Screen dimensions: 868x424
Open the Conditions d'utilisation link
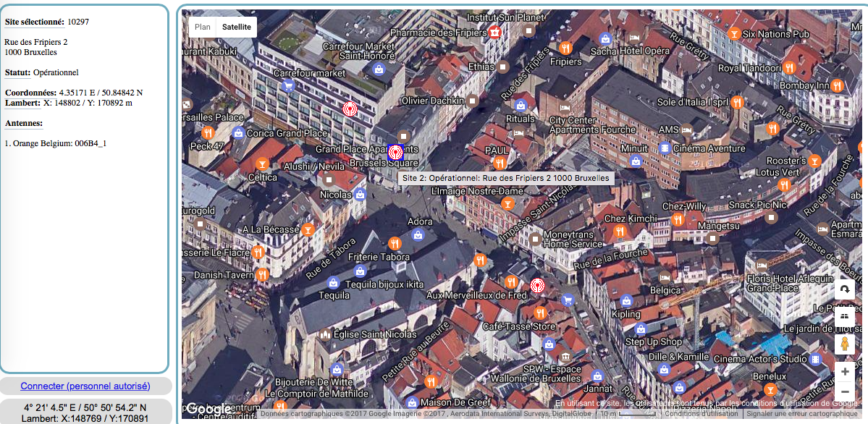[701, 413]
